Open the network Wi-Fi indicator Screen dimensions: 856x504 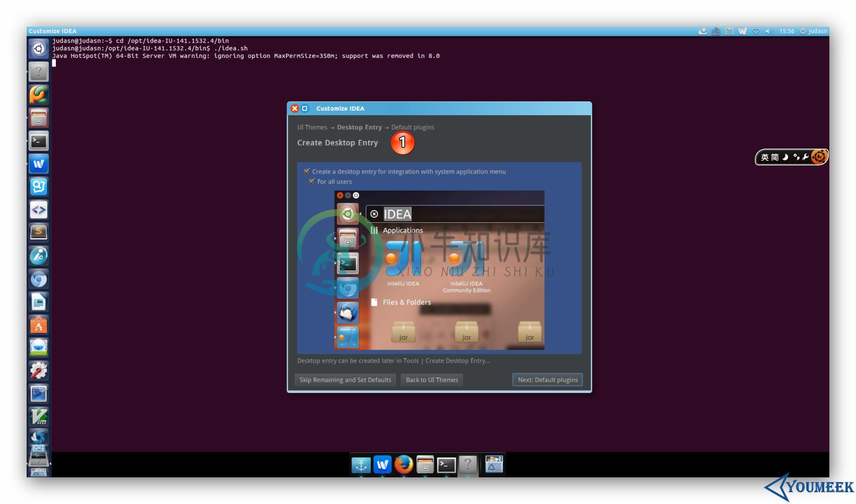(x=756, y=31)
